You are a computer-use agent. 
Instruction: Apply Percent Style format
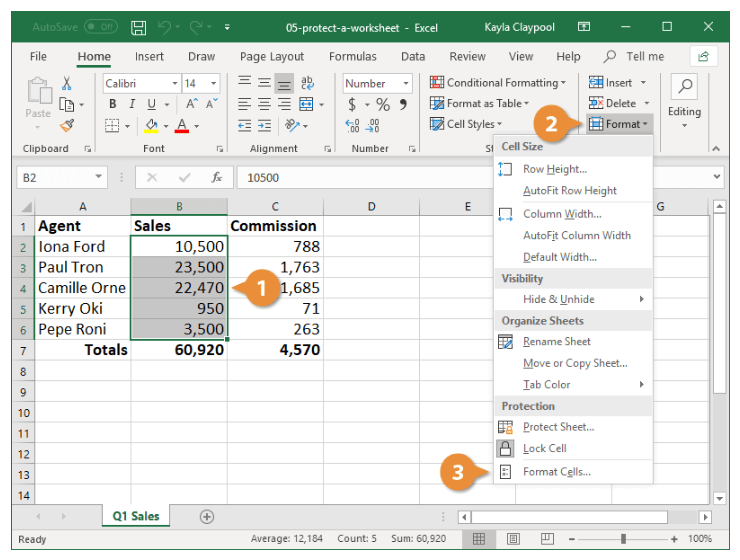tap(383, 104)
